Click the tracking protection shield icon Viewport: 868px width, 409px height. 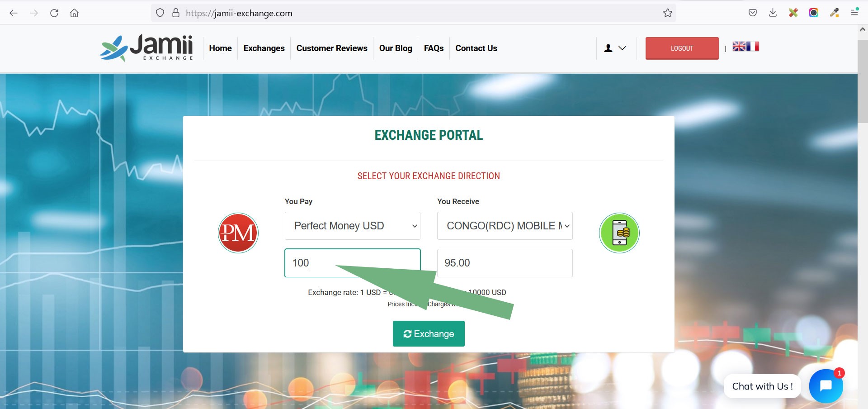click(x=160, y=13)
